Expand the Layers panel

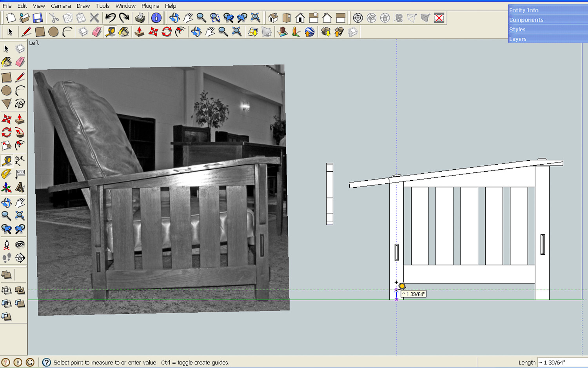(548, 38)
